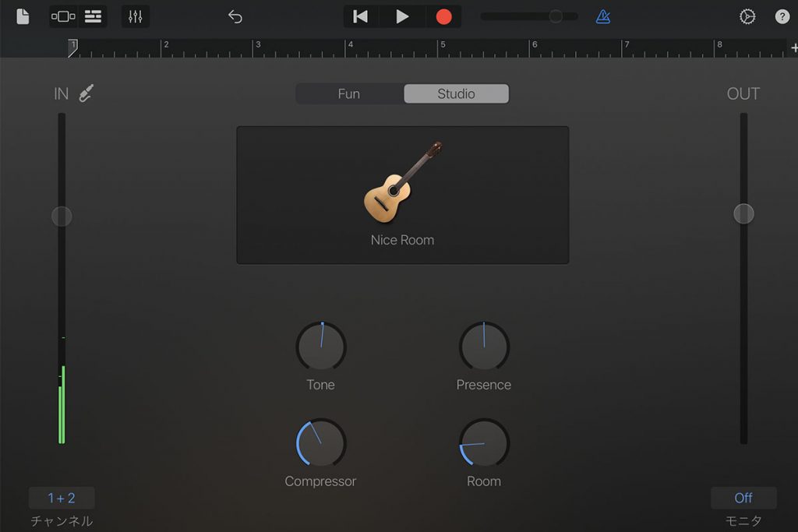
Task: Click bar 3 on the ruler
Action: tap(258, 45)
